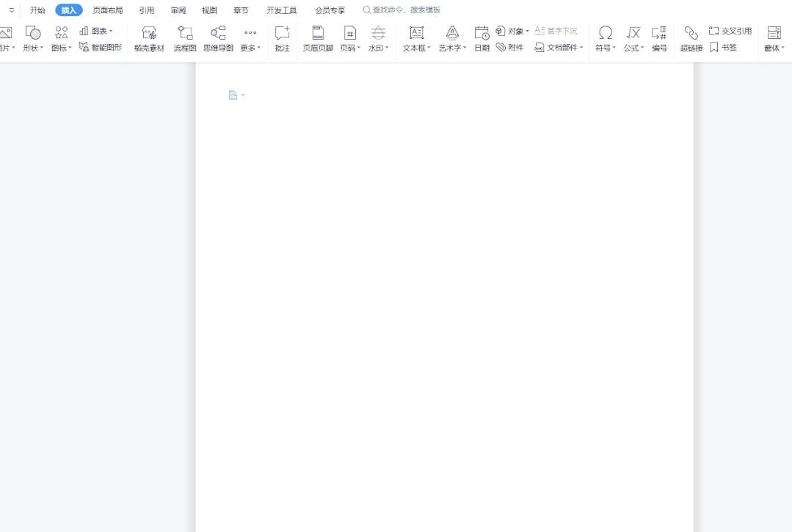Viewport: 792px width, 532px height.
Task: Open quick access toolbar customize arrow
Action: point(11,10)
